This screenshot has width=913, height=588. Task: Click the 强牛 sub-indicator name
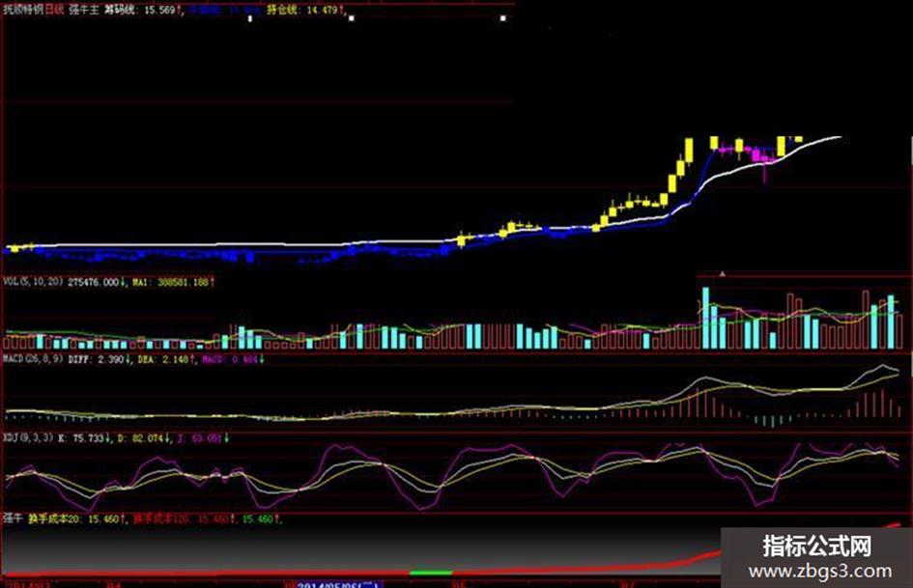(x=13, y=518)
